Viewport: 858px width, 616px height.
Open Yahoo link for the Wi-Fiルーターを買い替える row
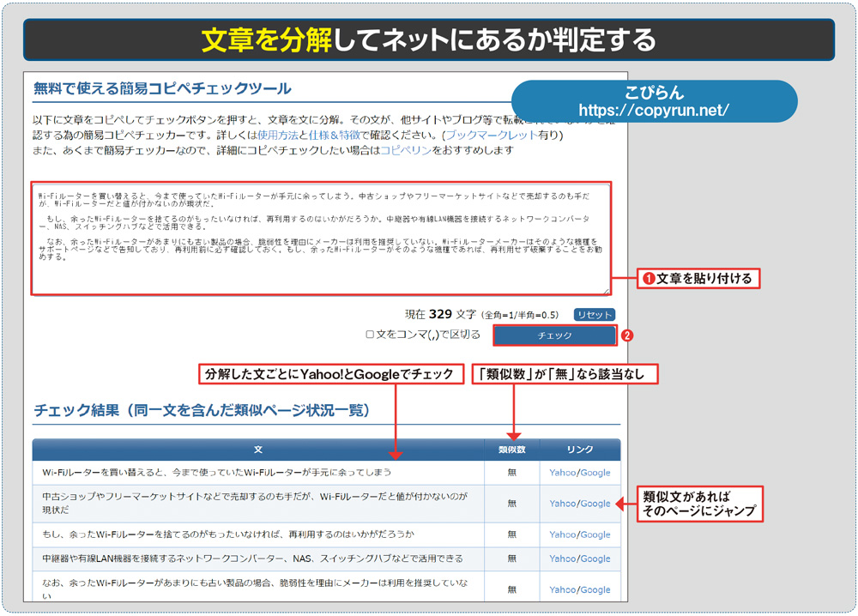pyautogui.click(x=564, y=471)
